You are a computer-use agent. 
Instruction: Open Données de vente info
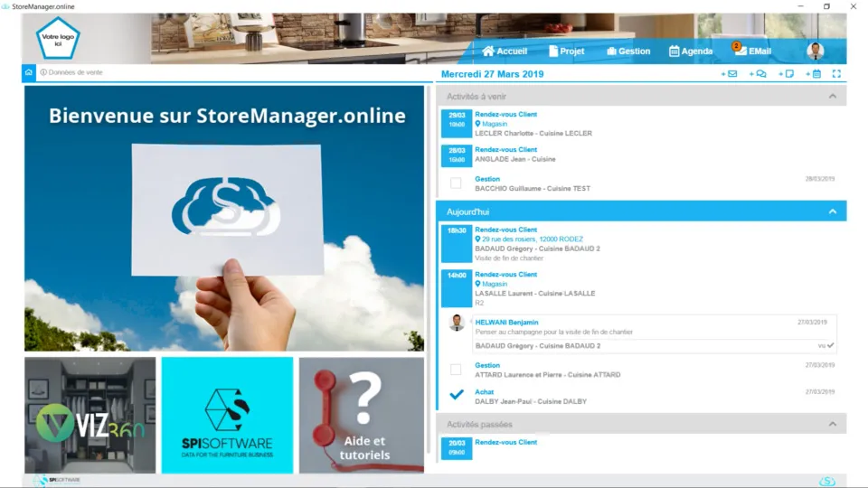tap(71, 72)
